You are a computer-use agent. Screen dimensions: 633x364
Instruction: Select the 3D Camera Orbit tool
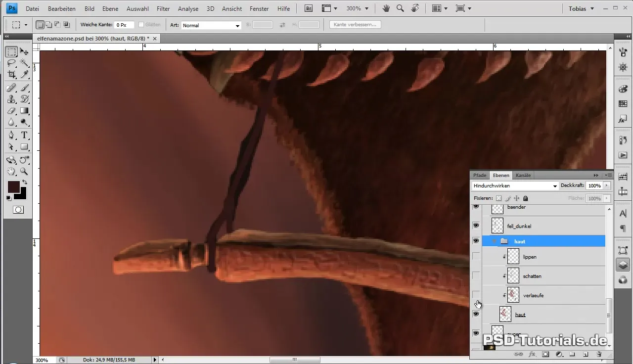[x=24, y=160]
